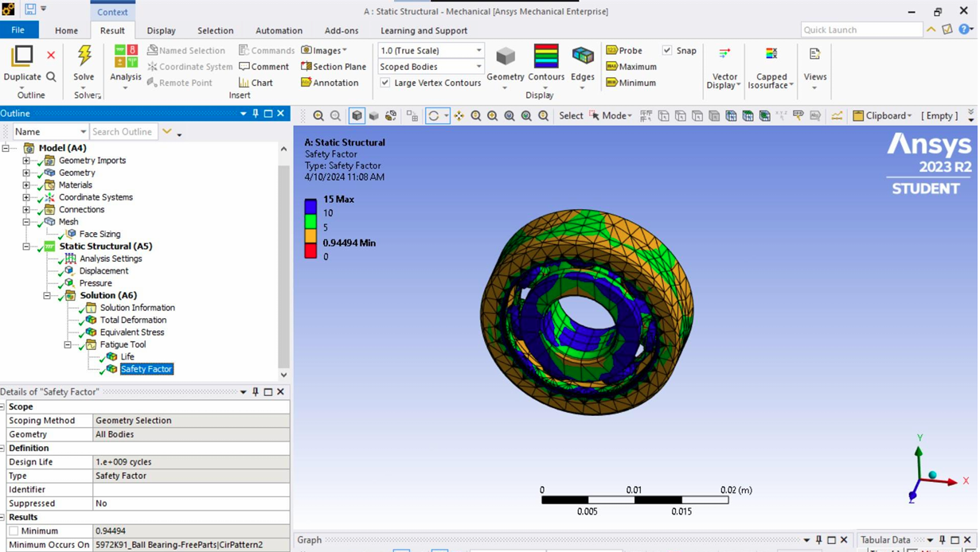The width and height of the screenshot is (980, 552).
Task: Open the File menu
Action: click(x=18, y=29)
